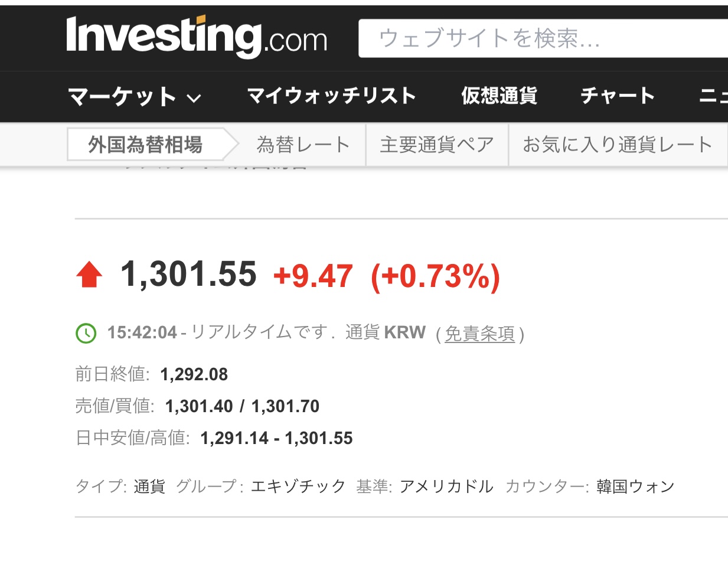Screen dimensions: 728x571
Task: Click the Investing.com logo
Action: point(197,37)
